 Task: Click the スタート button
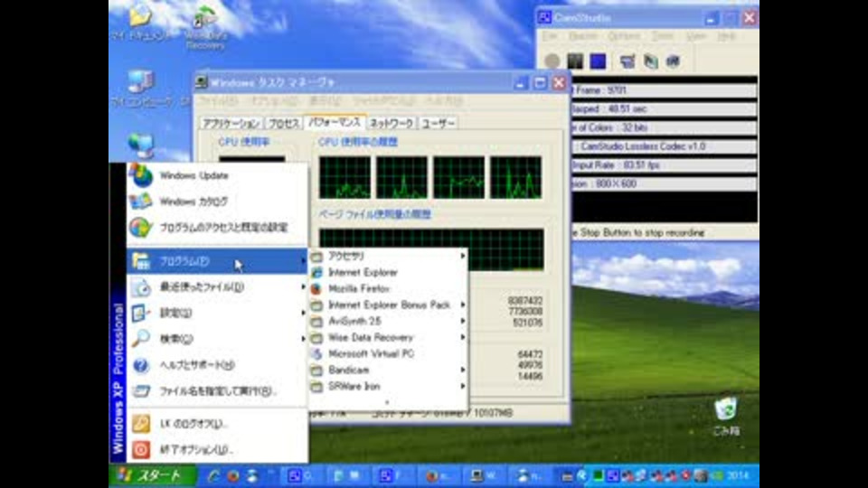pos(152,476)
